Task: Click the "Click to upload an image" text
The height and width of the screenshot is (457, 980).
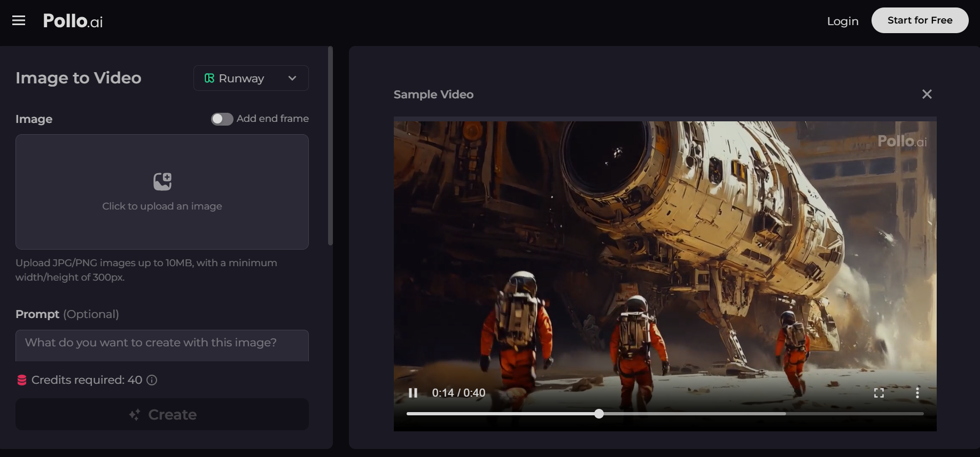Action: point(162,206)
